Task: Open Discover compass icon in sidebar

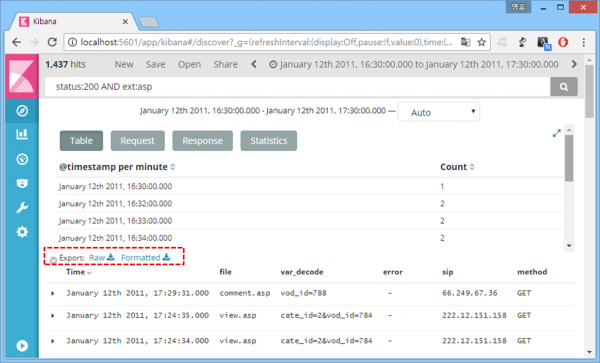Action: (22, 111)
